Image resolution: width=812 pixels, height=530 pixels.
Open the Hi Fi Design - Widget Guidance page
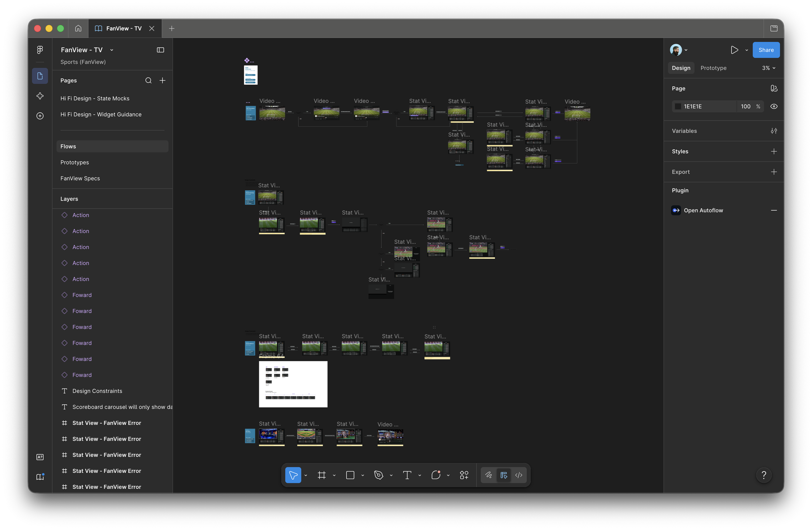click(x=101, y=115)
